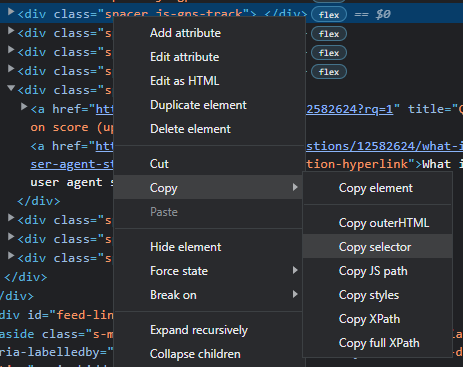Select Duplicate element menu item
463x367 pixels.
pos(208,105)
